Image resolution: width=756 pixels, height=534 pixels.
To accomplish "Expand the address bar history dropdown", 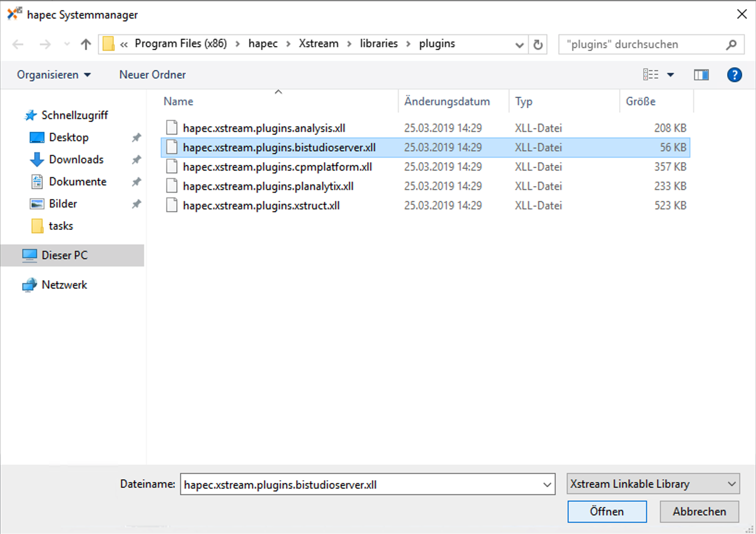I will (519, 45).
